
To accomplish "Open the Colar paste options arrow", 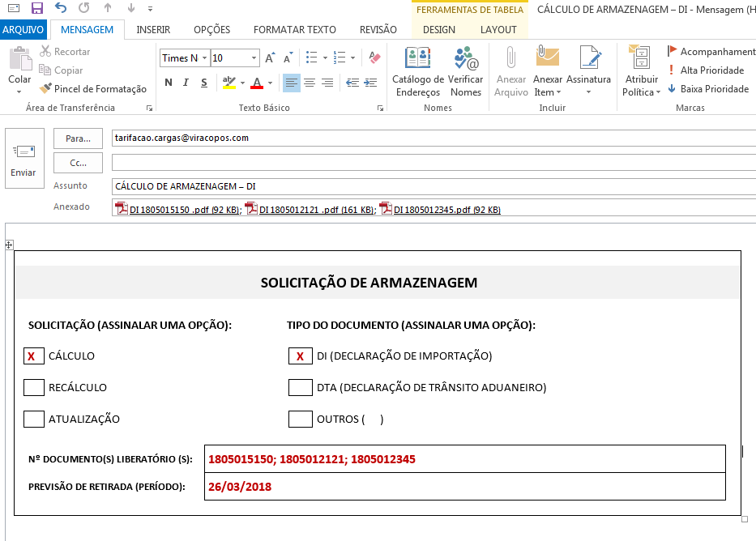I will (x=19, y=92).
